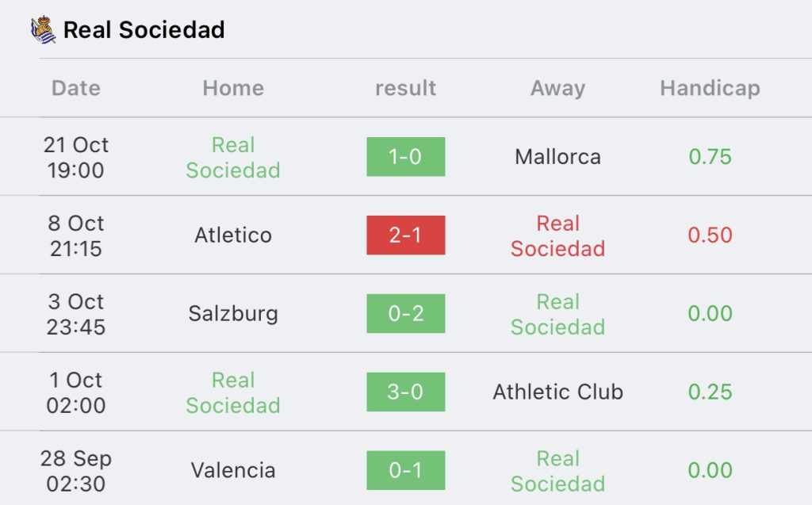Open the Real Sociedad team title
Image resolution: width=812 pixels, height=505 pixels.
point(144,30)
